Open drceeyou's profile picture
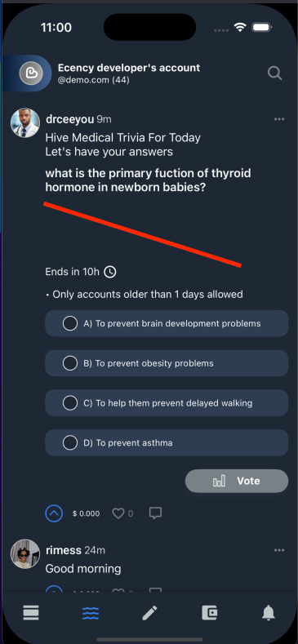The width and height of the screenshot is (298, 644). 25,122
